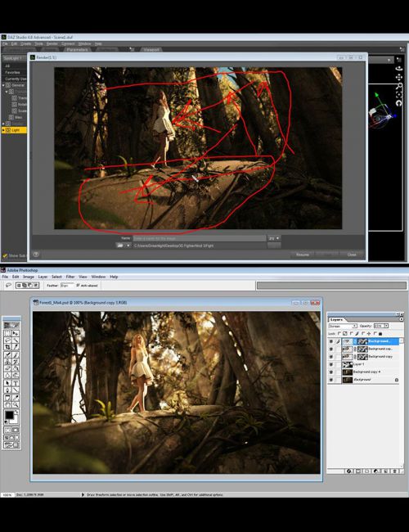Switch to the Parameters tab in DAZ Studio

[x=78, y=50]
